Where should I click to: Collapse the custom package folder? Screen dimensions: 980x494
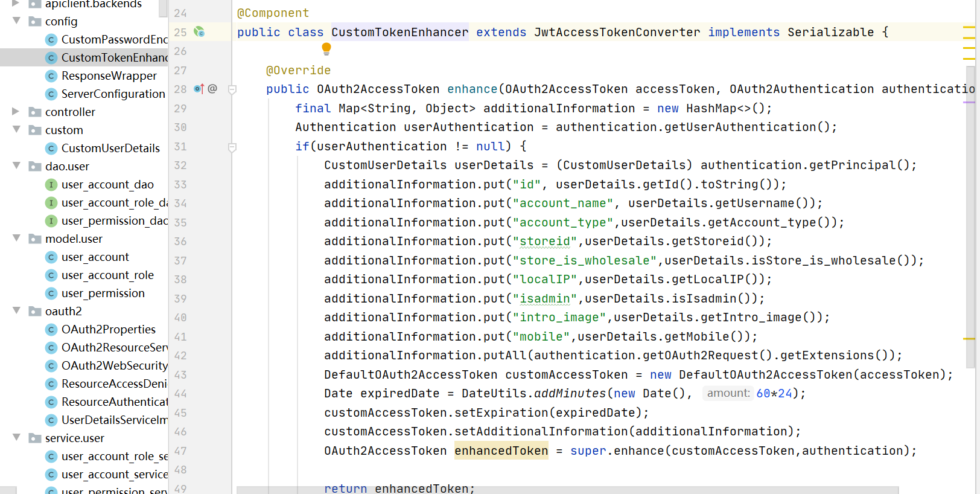coord(16,130)
